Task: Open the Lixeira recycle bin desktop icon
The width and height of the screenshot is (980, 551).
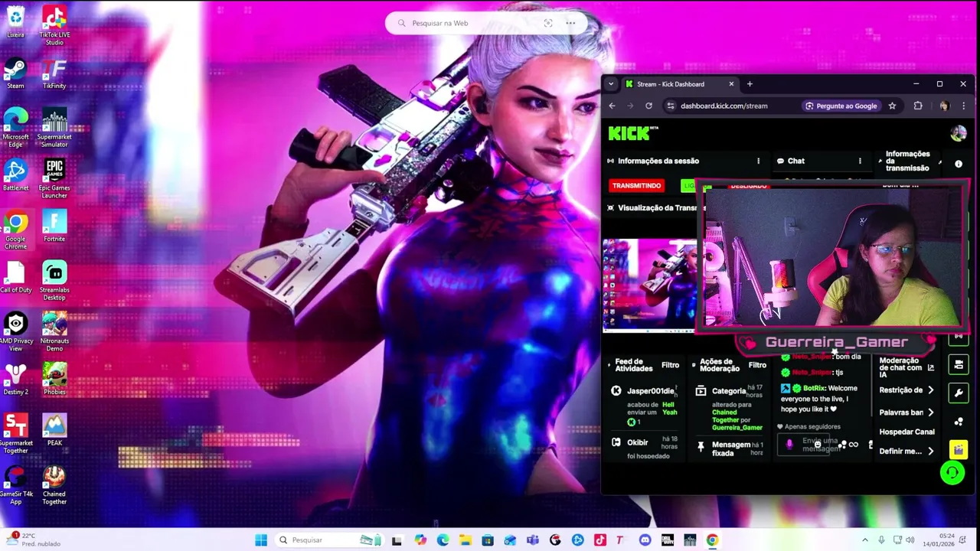Action: pyautogui.click(x=15, y=22)
